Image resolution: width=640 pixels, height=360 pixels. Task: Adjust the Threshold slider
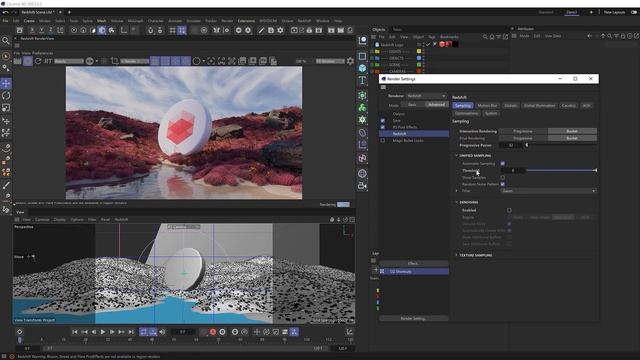[561, 170]
